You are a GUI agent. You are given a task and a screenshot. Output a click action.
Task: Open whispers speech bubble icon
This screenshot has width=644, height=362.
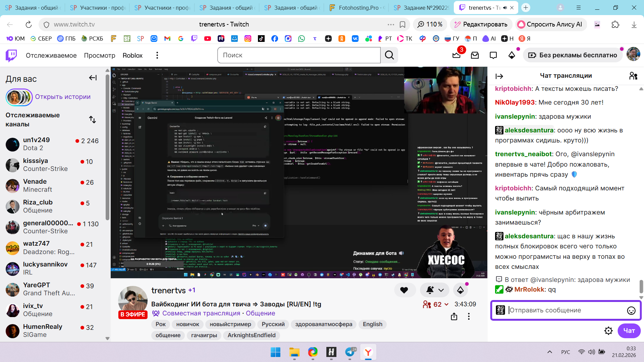(493, 55)
